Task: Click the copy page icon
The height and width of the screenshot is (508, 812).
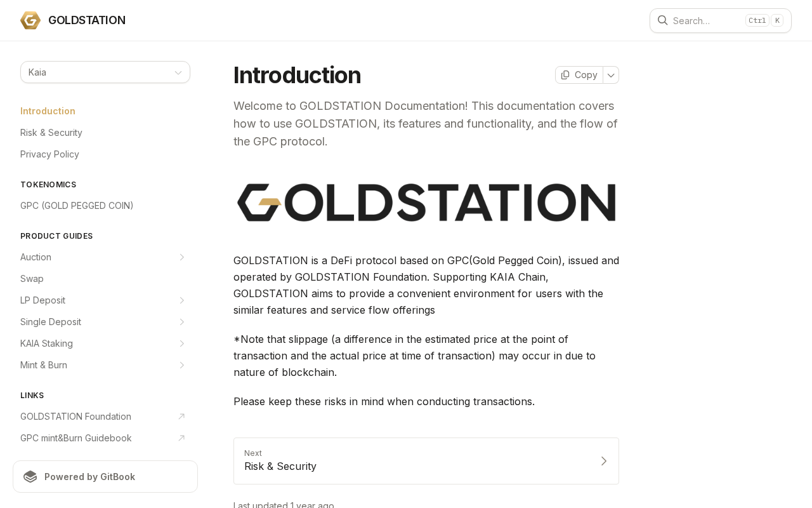Action: click(x=565, y=75)
